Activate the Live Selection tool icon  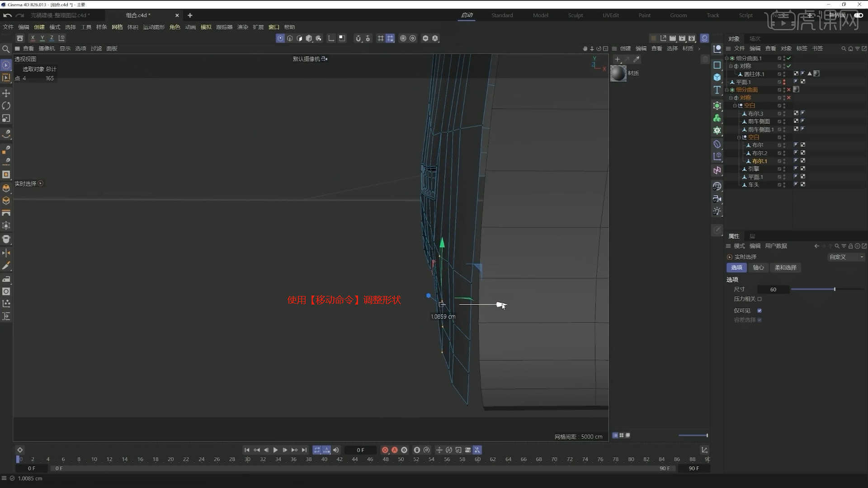point(6,65)
